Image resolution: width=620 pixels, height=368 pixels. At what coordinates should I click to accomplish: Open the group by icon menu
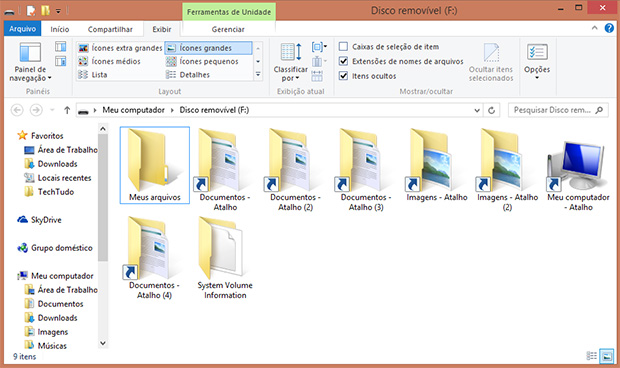point(319,47)
